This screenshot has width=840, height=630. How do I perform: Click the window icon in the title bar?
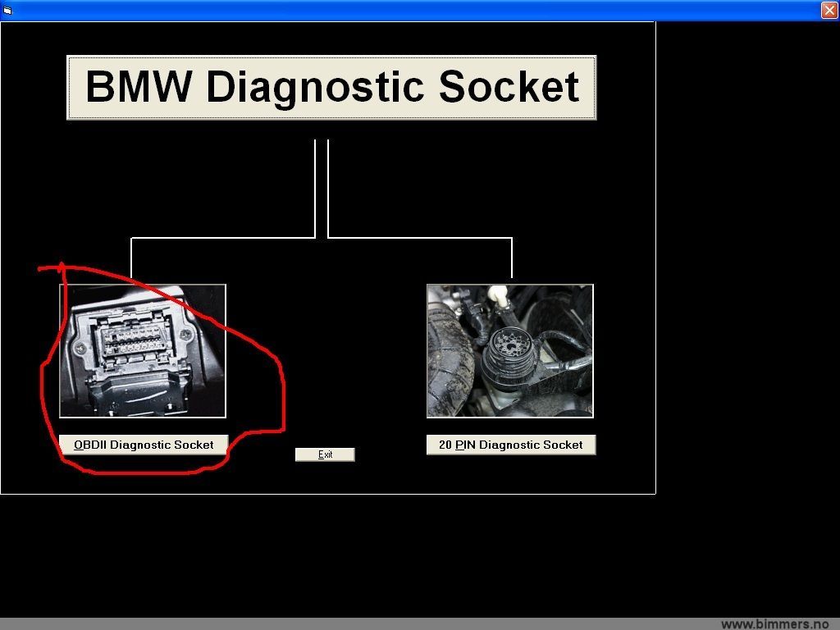tap(7, 10)
